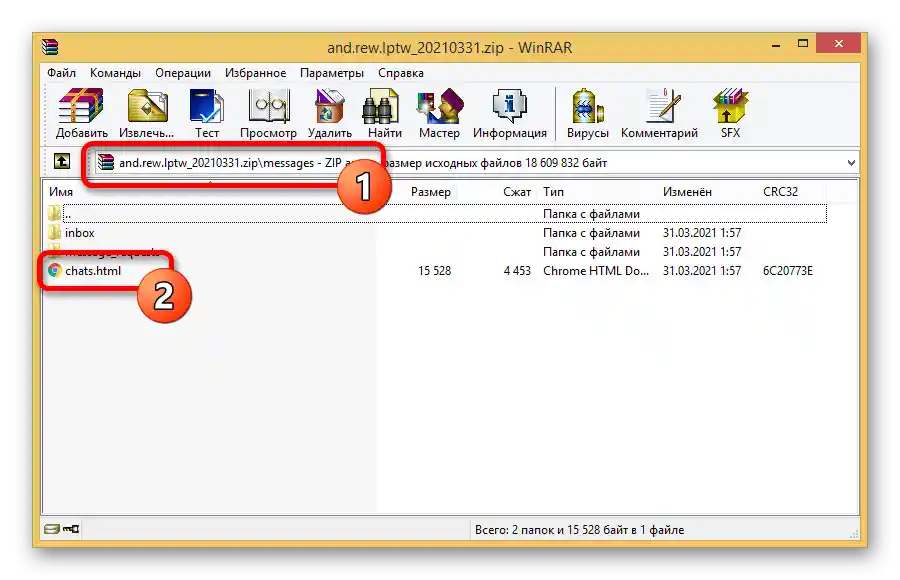This screenshot has height=580, width=900.
Task: Sort by the Изменён column header
Action: point(687,192)
